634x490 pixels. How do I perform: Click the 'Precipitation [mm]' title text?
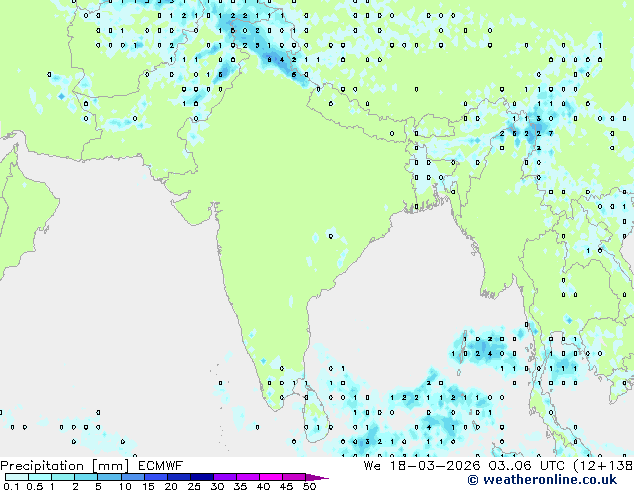[64, 466]
